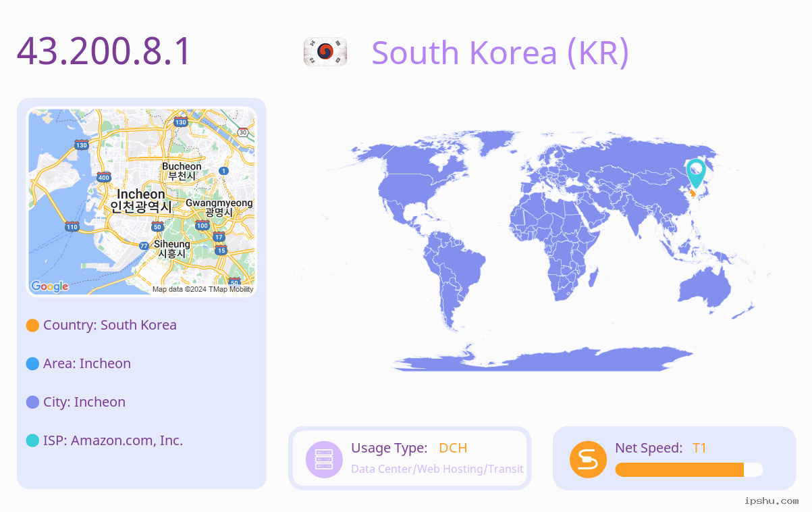Image resolution: width=812 pixels, height=512 pixels.
Task: Click the teal dot beside ISP
Action: 32,440
